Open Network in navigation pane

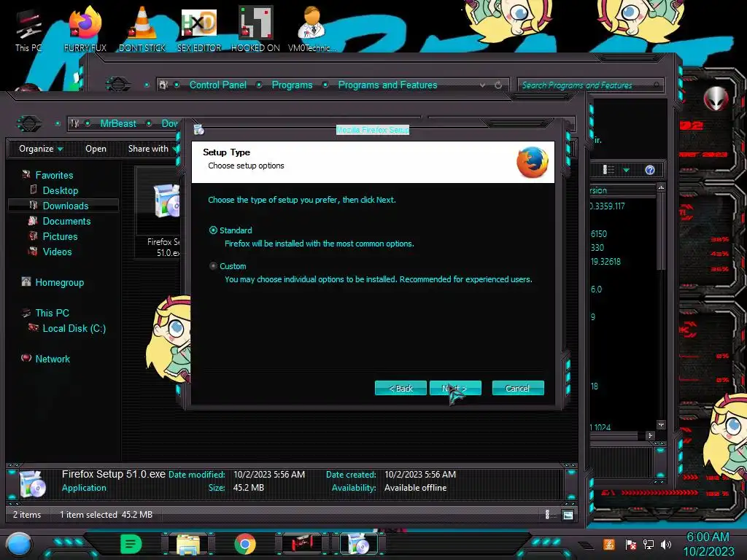(x=53, y=359)
